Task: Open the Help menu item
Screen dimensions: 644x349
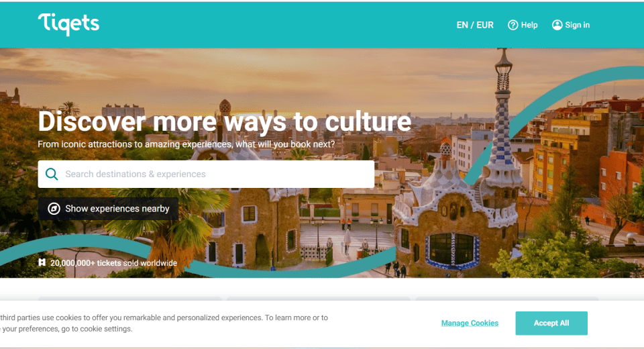Action: click(x=523, y=25)
